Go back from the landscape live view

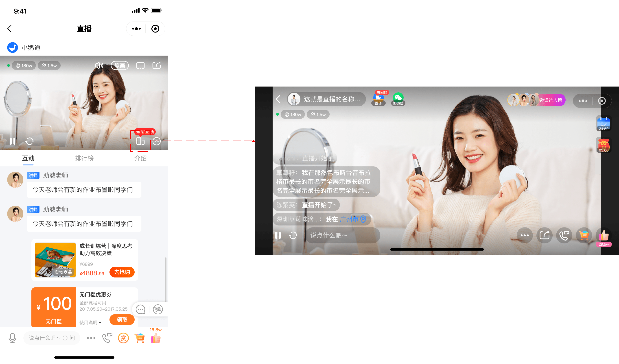click(x=278, y=99)
